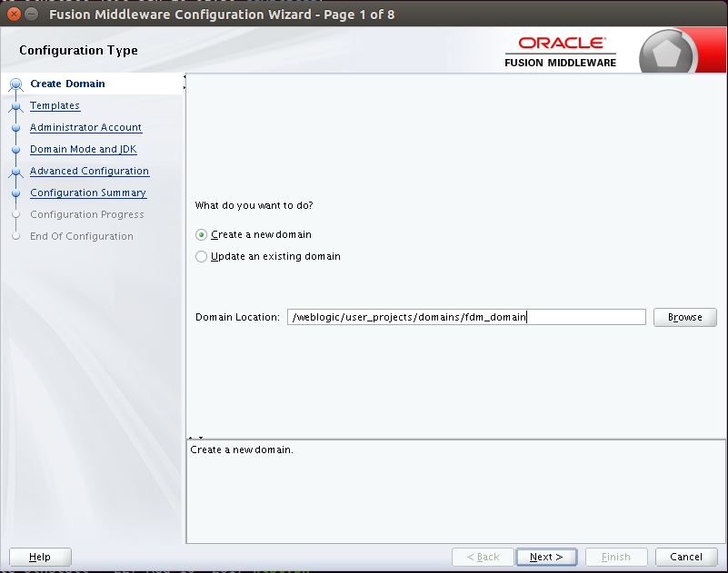The width and height of the screenshot is (728, 573).
Task: Open the Templates wizard page
Action: coord(55,105)
